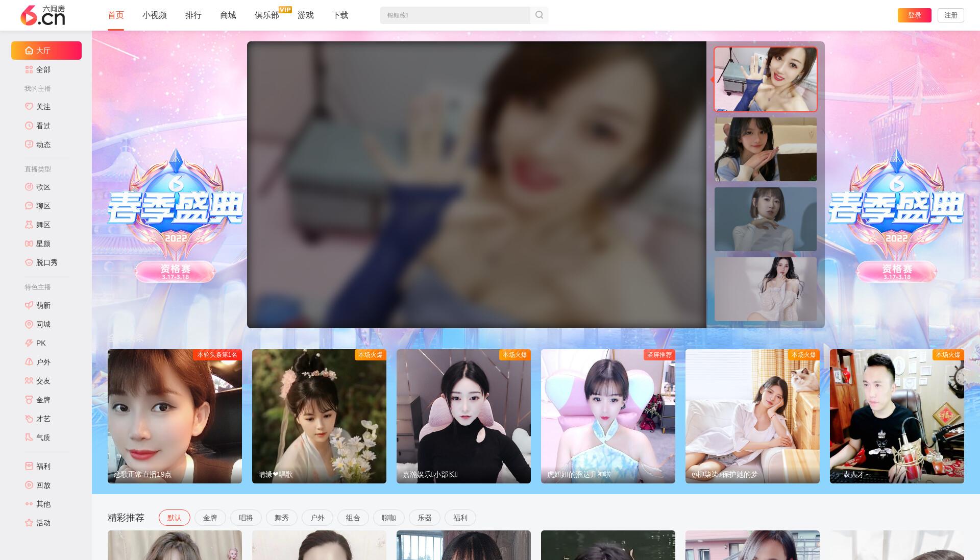Image resolution: width=980 pixels, height=560 pixels.
Task: Open the 一表人才～ room card
Action: (897, 416)
